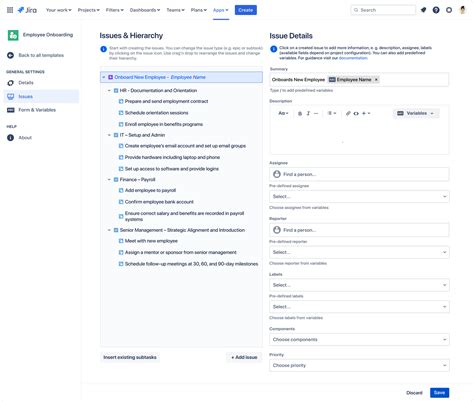
Task: Click issue type icon of Finance - Payroll
Action: [116, 180]
